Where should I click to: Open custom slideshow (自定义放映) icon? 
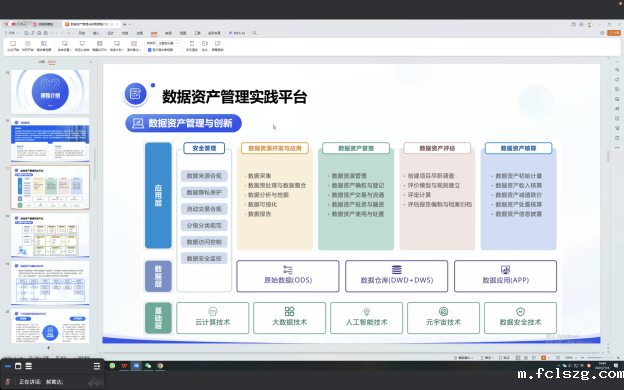pos(82,46)
